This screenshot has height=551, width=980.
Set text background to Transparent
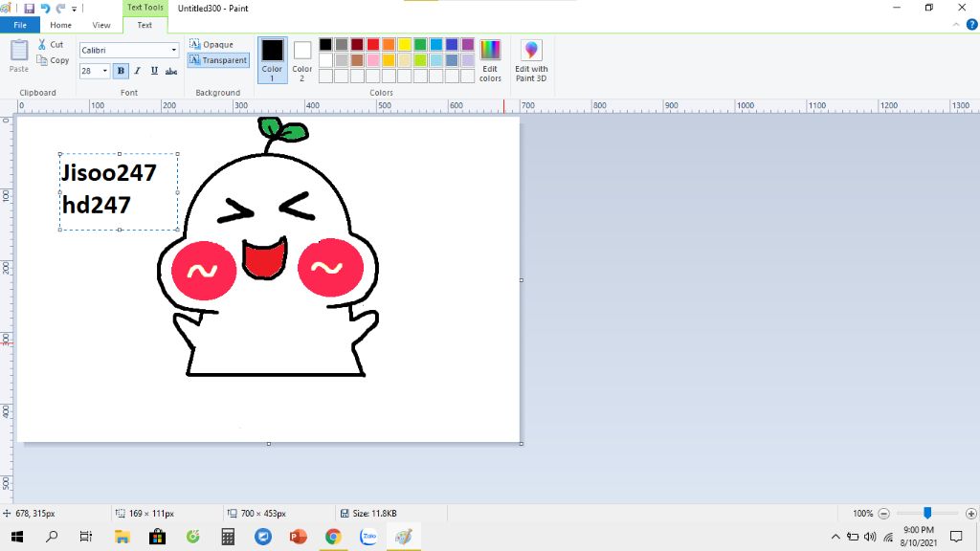point(218,60)
